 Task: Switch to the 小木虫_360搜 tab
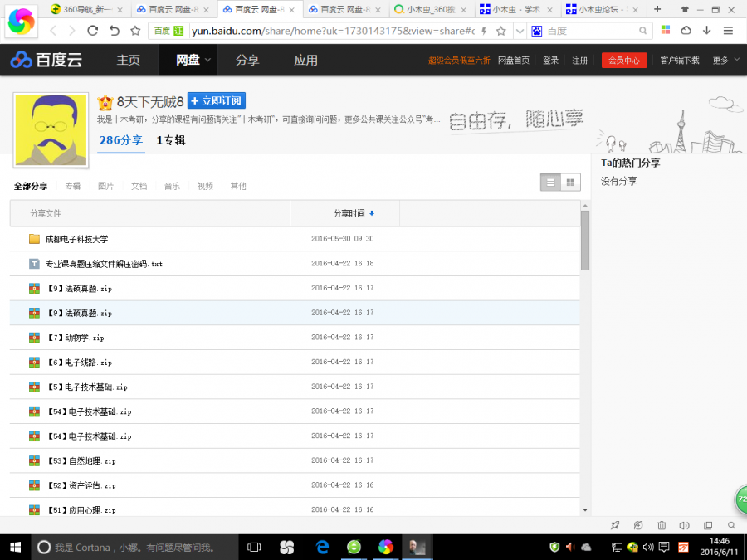click(x=431, y=9)
